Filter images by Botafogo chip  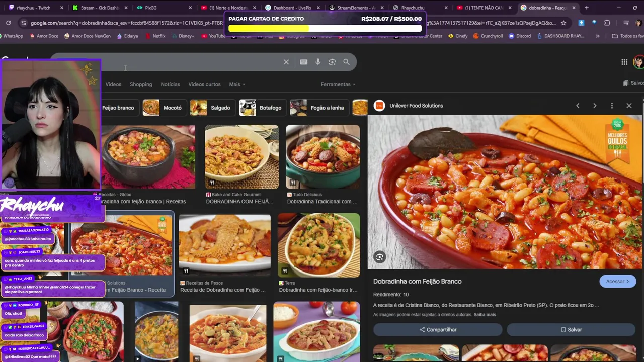coord(262,108)
